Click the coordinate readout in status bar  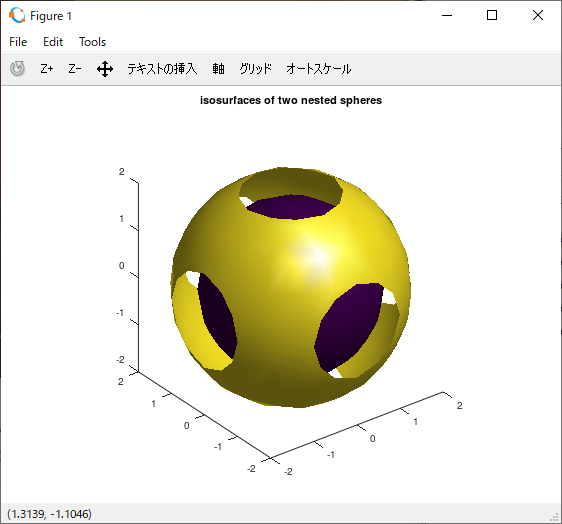49,514
